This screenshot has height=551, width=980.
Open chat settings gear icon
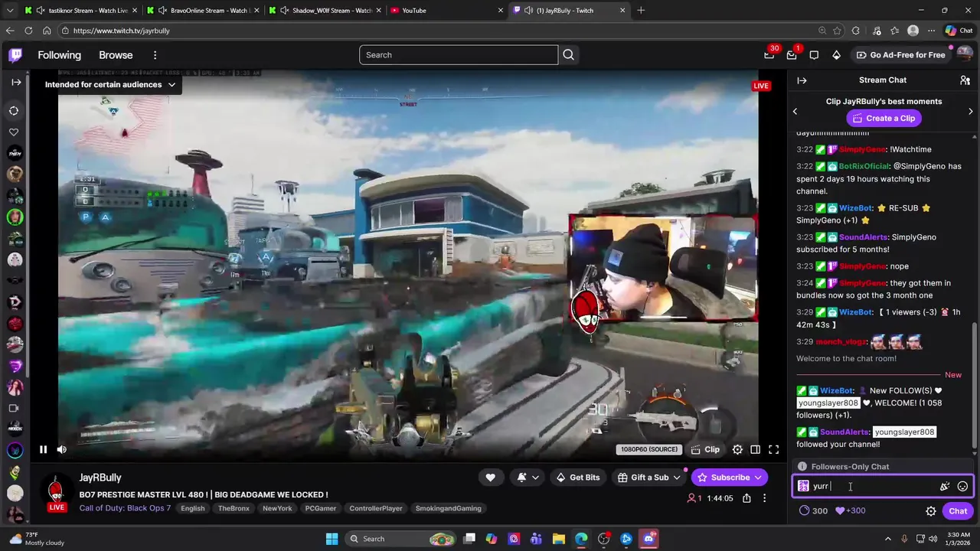pos(931,511)
